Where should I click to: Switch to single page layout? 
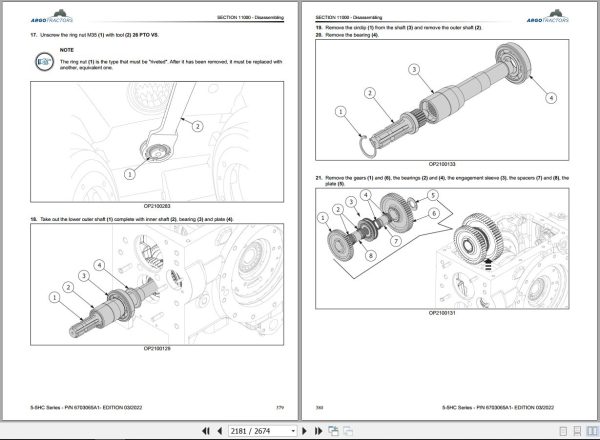[563, 431]
